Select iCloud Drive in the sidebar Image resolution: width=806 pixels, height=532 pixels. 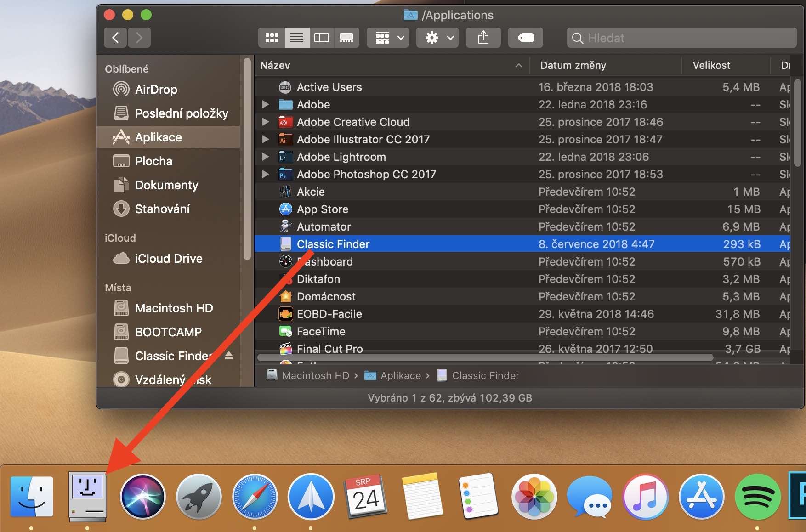[x=168, y=259]
